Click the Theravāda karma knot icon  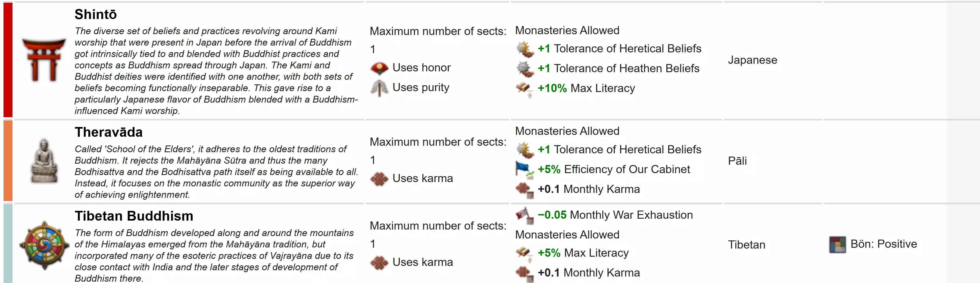379,179
